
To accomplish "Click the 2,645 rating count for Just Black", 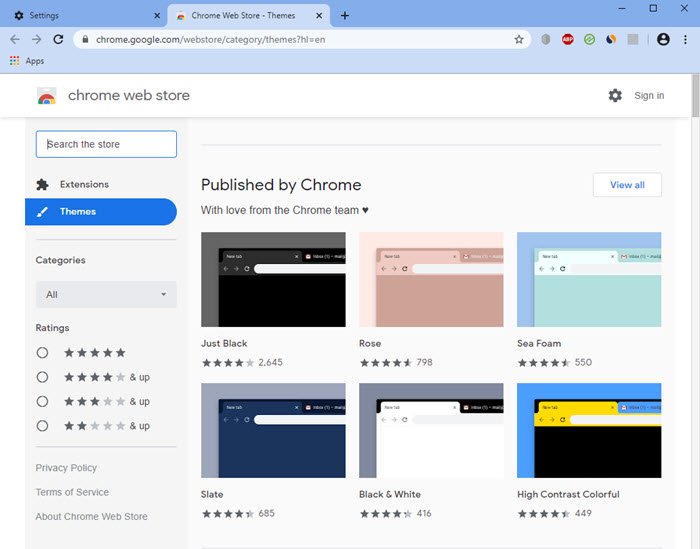I will pos(271,362).
